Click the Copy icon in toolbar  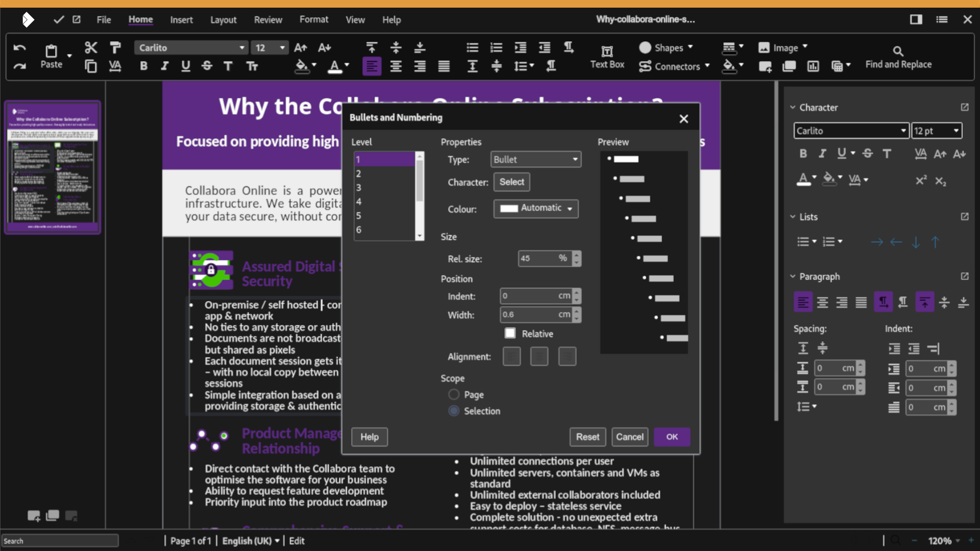(91, 66)
